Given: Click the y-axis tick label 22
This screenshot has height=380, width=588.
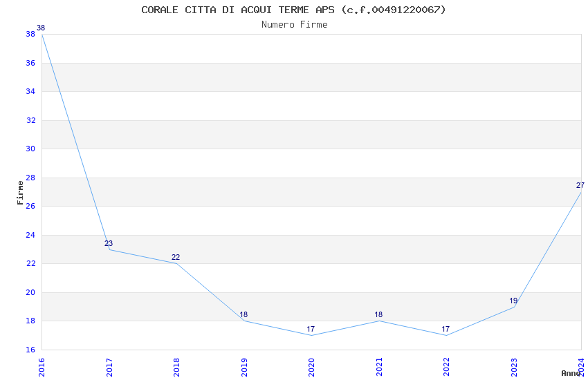Looking at the screenshot, I should point(30,263).
